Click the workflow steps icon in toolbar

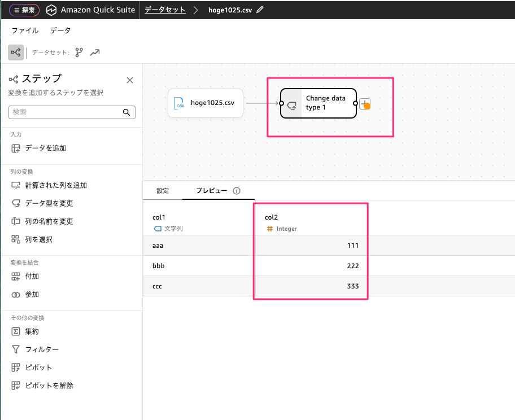[16, 53]
